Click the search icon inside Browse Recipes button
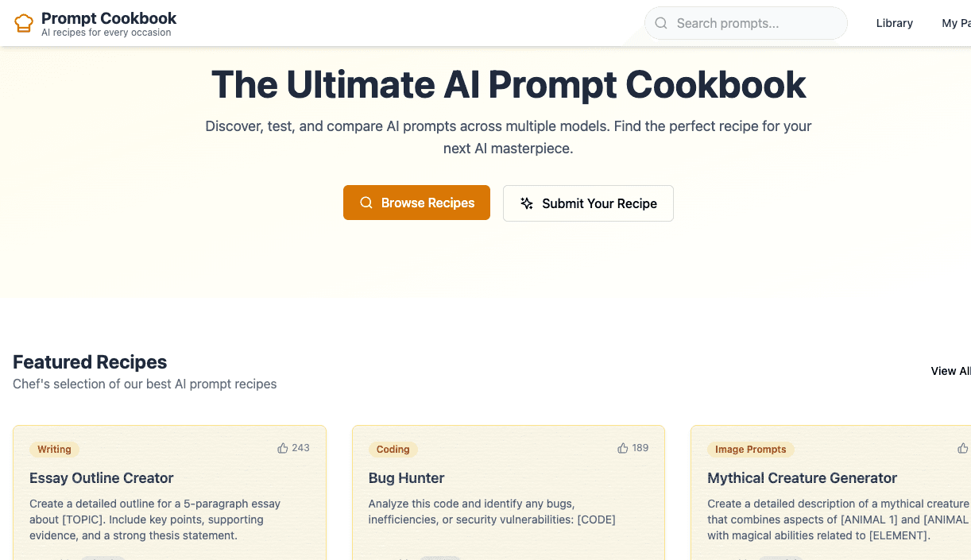The height and width of the screenshot is (560, 971). pyautogui.click(x=366, y=203)
